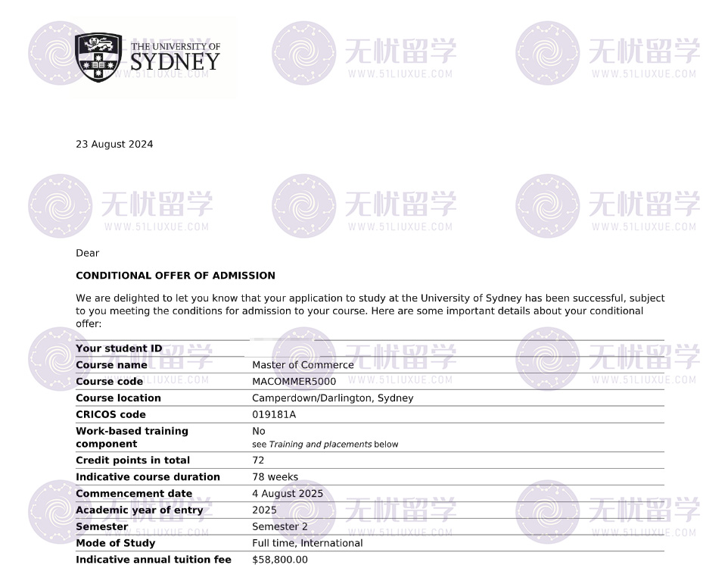Viewport: 728px width, 565px height.
Task: Click the 'SYDNEY' wordmark in the header
Action: tap(175, 62)
